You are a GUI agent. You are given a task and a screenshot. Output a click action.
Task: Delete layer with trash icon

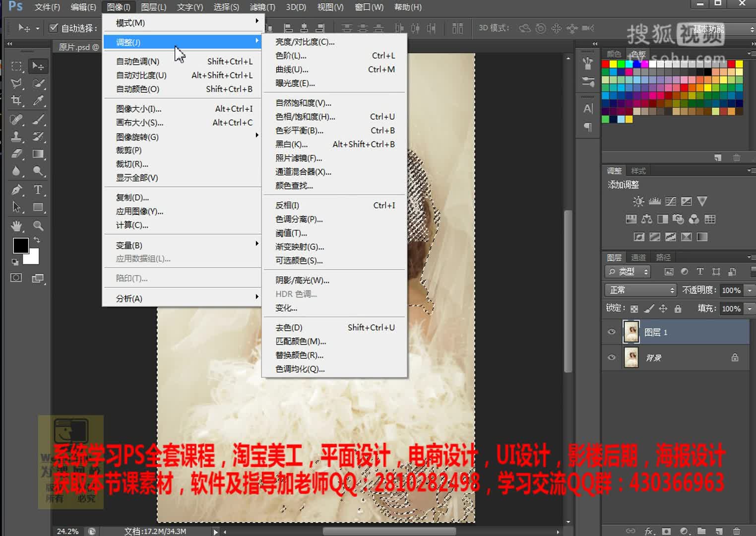click(x=737, y=531)
